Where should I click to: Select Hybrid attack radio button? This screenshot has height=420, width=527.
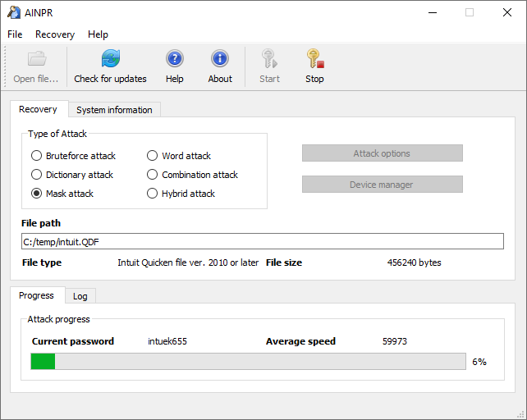[x=152, y=194]
